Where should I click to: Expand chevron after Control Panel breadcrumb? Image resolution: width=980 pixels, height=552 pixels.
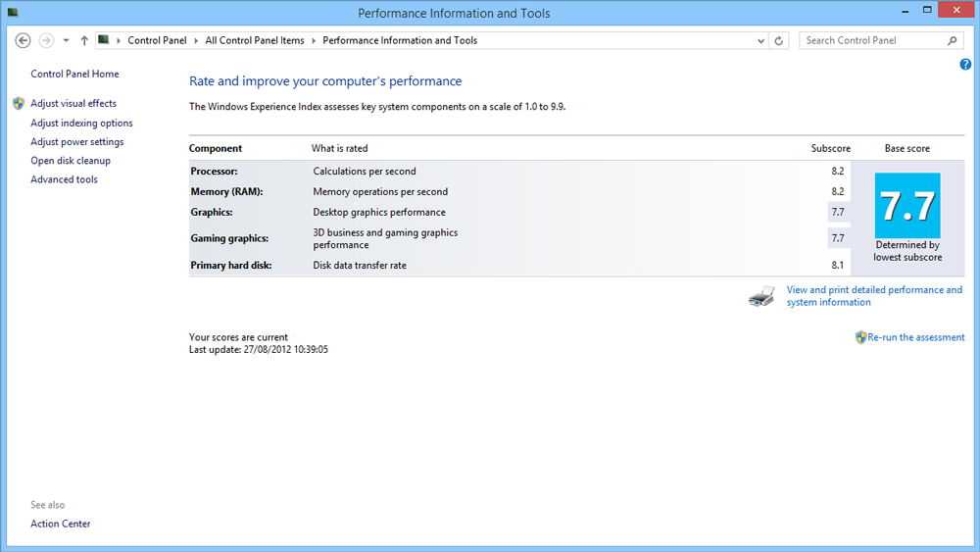[196, 40]
